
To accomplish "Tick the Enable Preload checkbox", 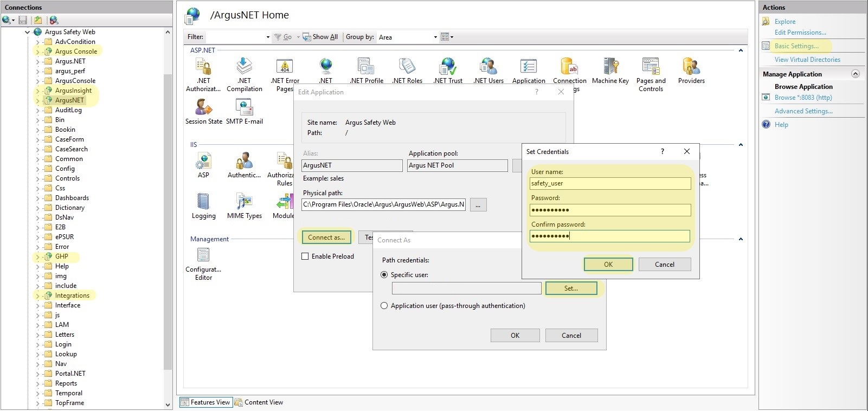I will click(x=305, y=256).
